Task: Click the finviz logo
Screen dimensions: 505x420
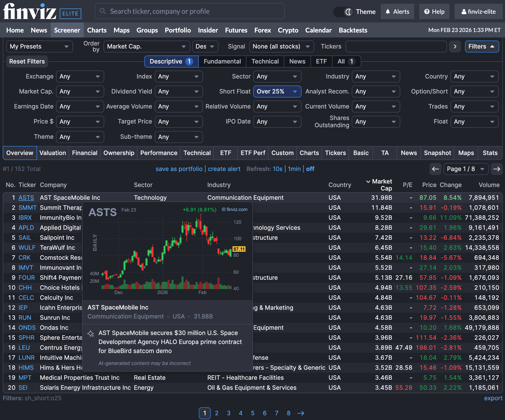Action: 29,11
